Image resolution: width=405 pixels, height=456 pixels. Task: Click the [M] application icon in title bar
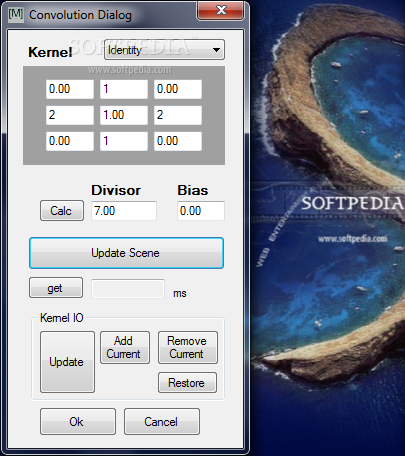point(16,14)
